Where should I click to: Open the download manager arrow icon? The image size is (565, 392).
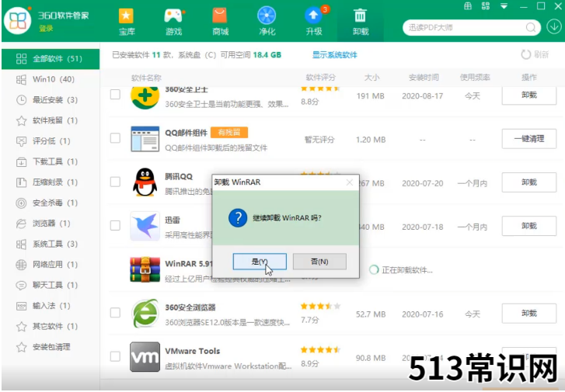pyautogui.click(x=554, y=26)
